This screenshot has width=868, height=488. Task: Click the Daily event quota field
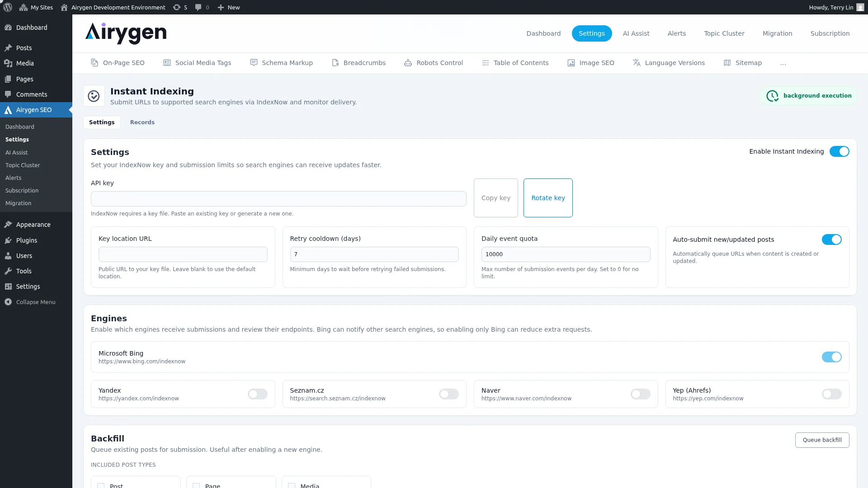click(566, 254)
